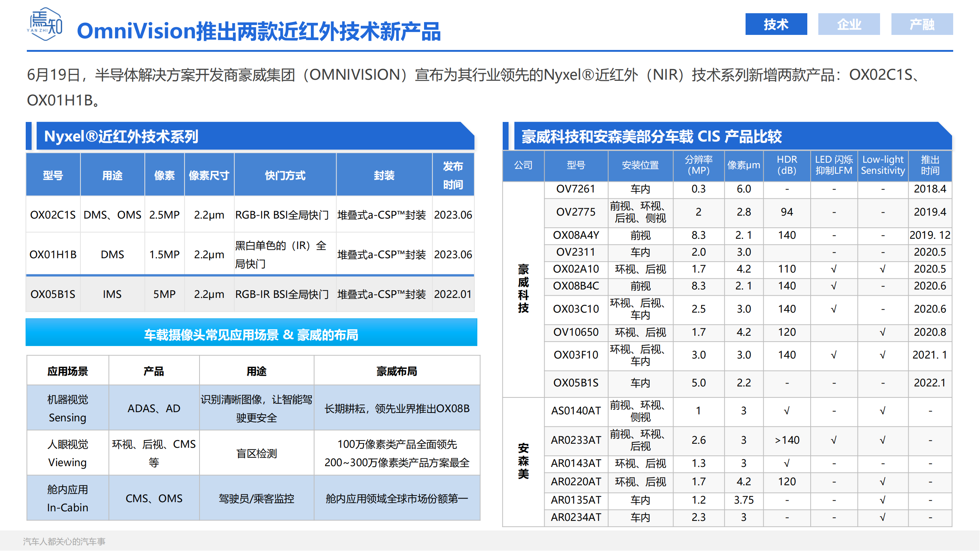Click the '安森美' company cell
The image size is (980, 551).
point(524,461)
